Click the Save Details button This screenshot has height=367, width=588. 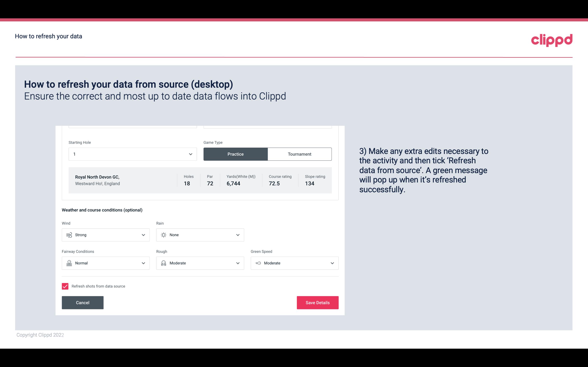click(x=317, y=303)
